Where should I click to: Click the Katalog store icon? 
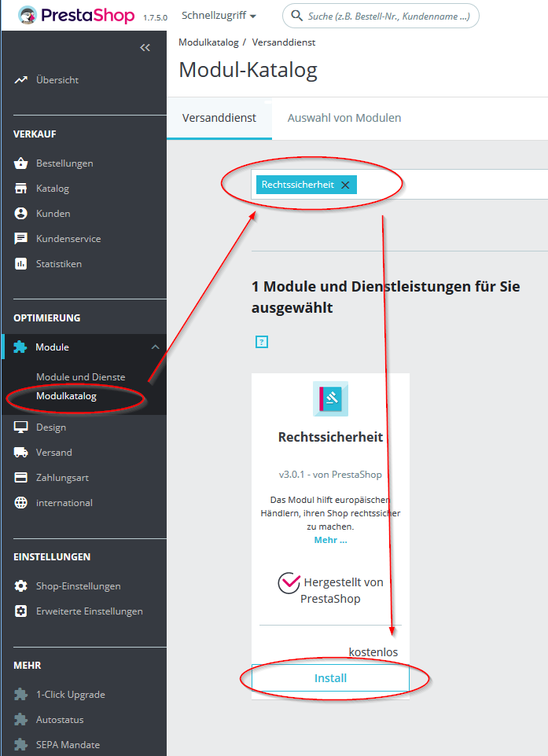pos(20,189)
